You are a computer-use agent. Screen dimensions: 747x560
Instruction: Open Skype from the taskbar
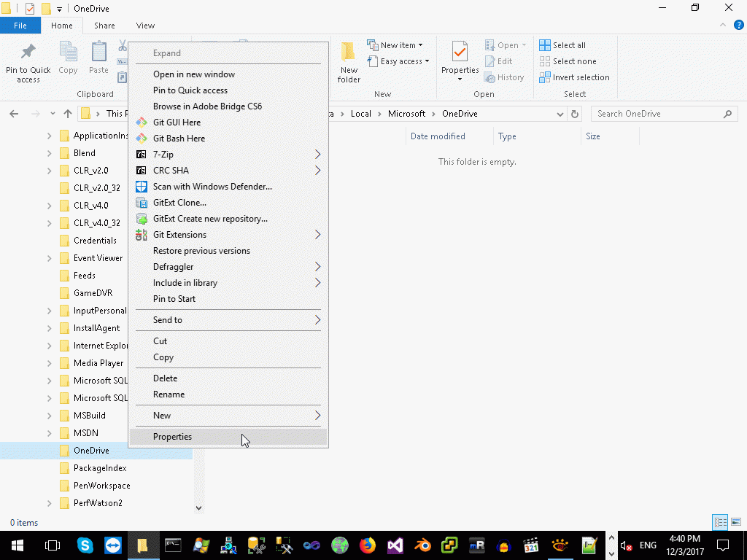(85, 545)
